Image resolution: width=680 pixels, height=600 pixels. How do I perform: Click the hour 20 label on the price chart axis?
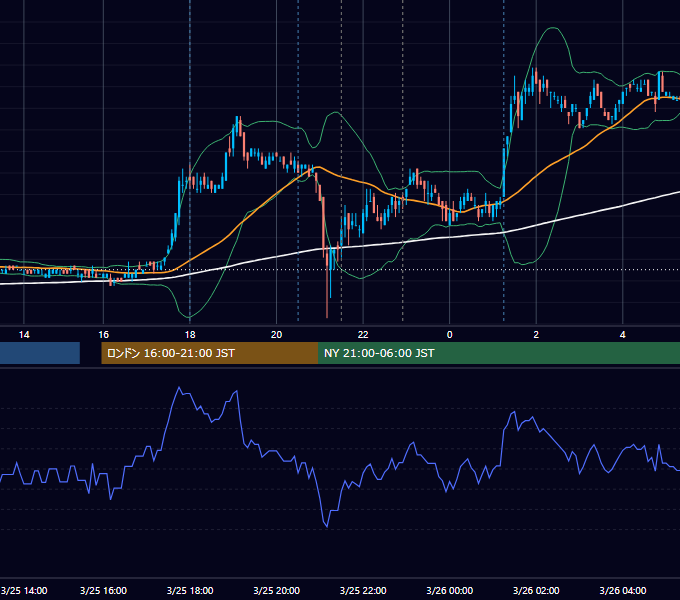[276, 335]
